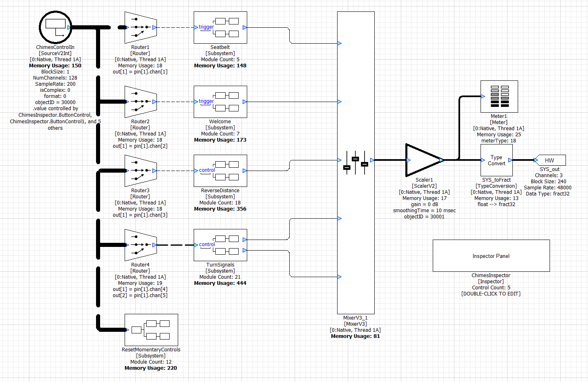Viewport: 588px width, 382px height.
Task: Click the Meter1 meter icon
Action: pyautogui.click(x=499, y=96)
